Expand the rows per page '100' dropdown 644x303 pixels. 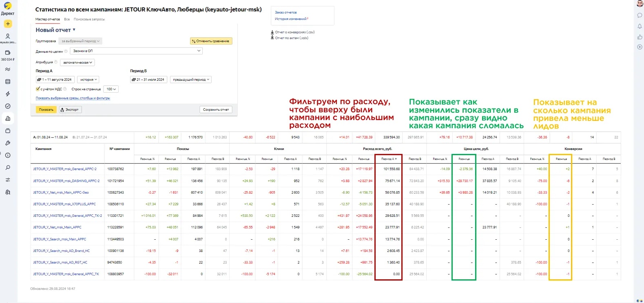pos(111,89)
